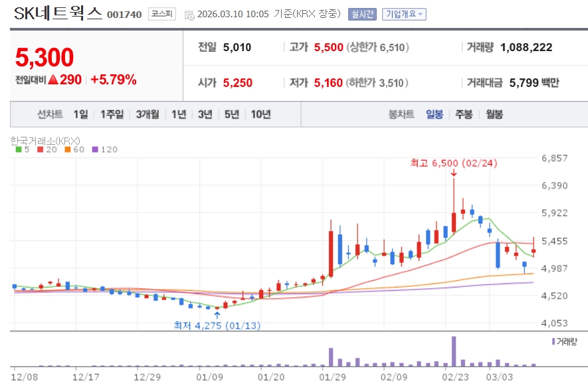
Task: Click the purple 120-day moving average swatch
Action: tap(95, 149)
